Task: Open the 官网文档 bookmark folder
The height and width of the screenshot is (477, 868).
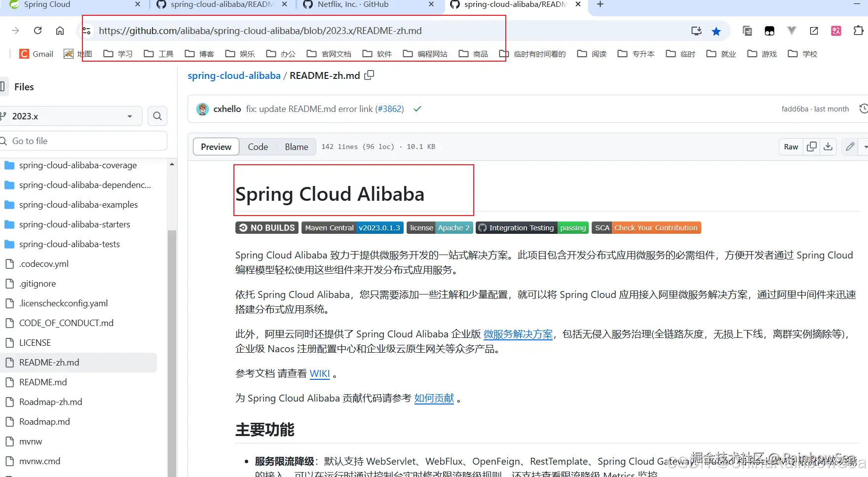Action: click(x=329, y=54)
